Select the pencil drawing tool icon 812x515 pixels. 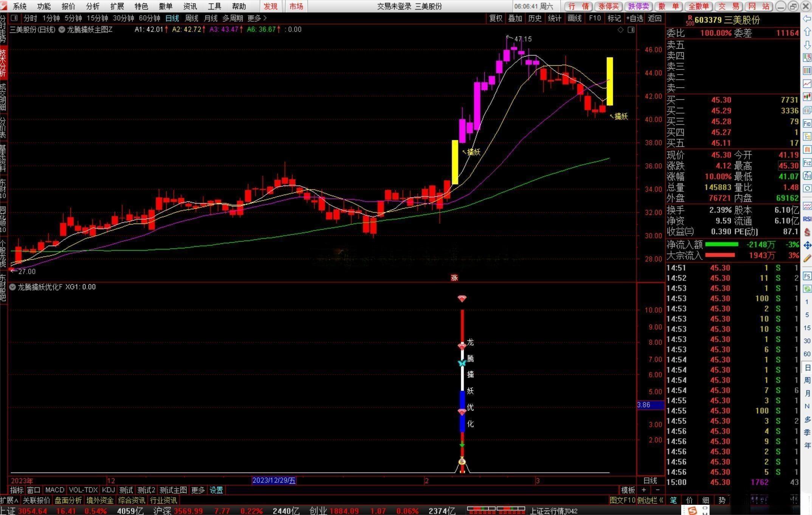tap(807, 258)
